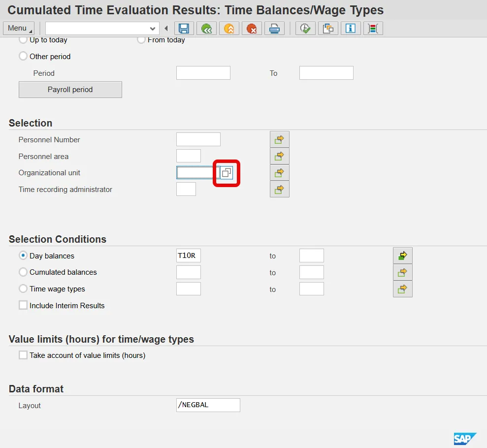The width and height of the screenshot is (487, 448).
Task: Open multiple selection for Personnel Number
Action: [279, 140]
